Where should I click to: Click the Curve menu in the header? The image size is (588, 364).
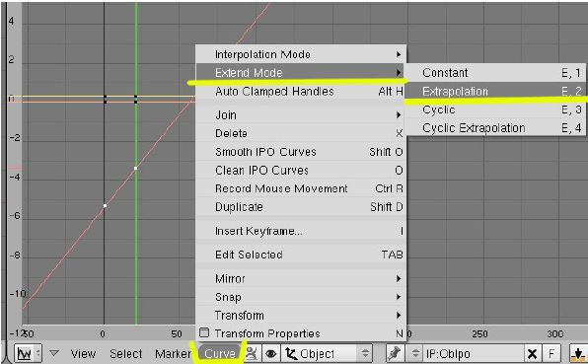point(220,353)
